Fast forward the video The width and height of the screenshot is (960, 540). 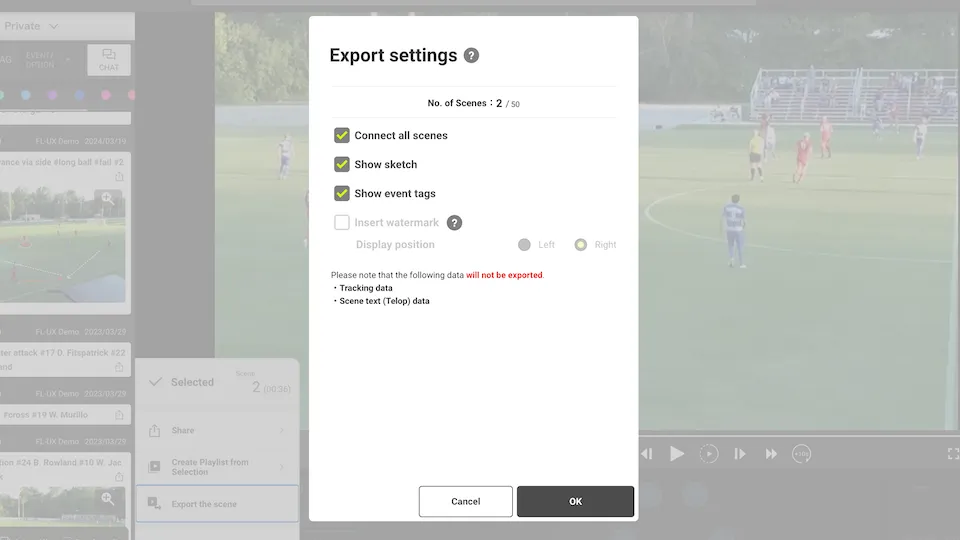tap(771, 454)
